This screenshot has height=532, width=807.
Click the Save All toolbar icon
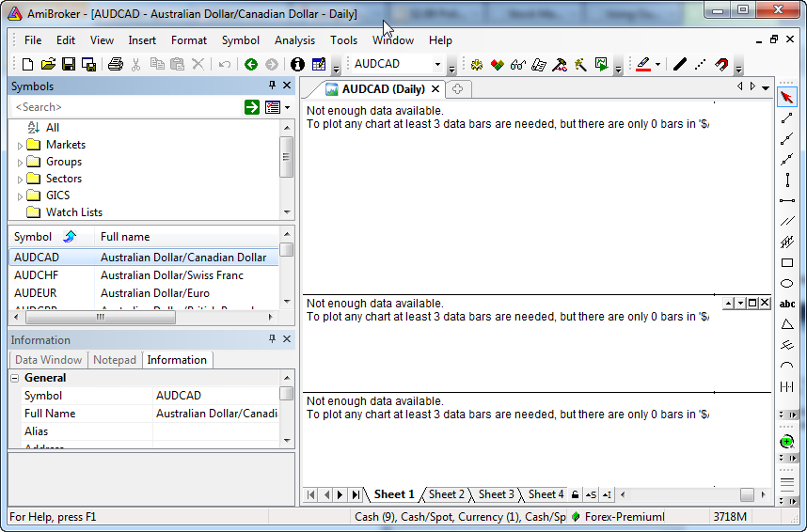coord(88,64)
